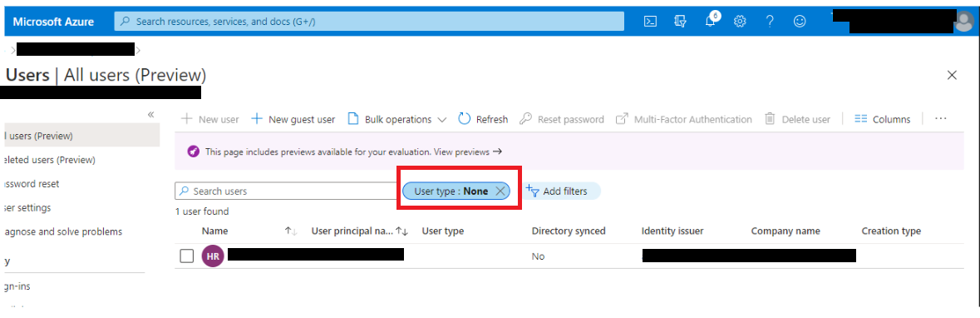Focus the top Azure search resources box
980x318 pixels.
[369, 22]
